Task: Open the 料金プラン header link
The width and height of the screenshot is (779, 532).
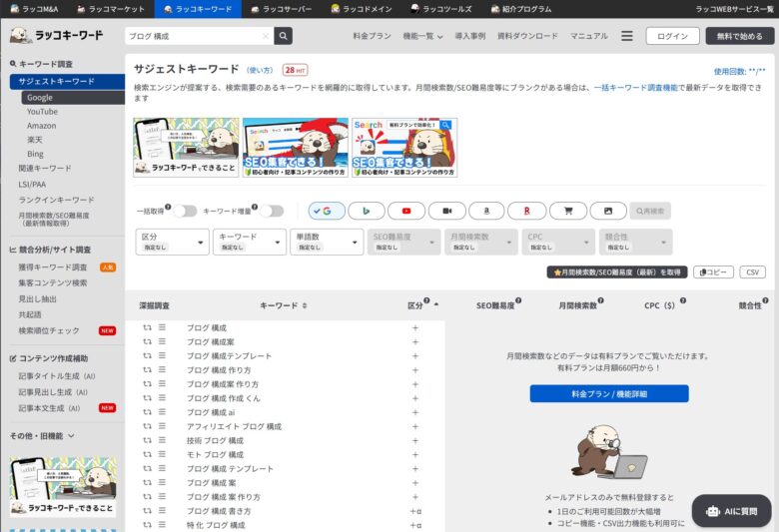Action: [x=373, y=36]
